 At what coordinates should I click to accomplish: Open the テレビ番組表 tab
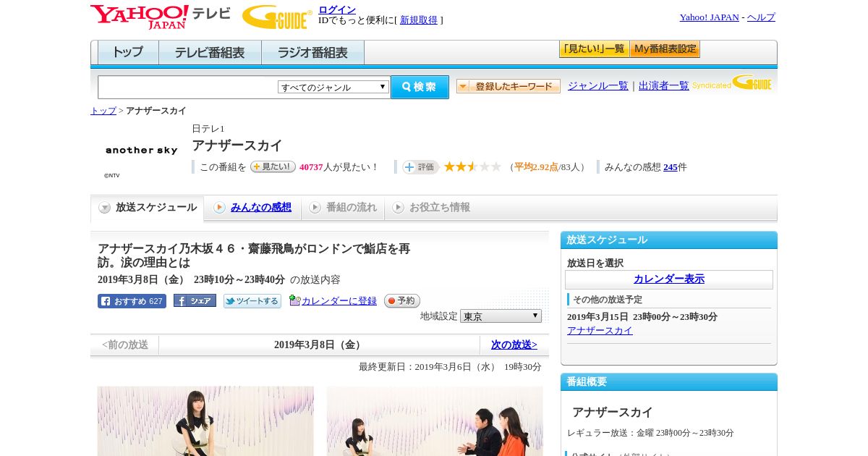pyautogui.click(x=210, y=53)
